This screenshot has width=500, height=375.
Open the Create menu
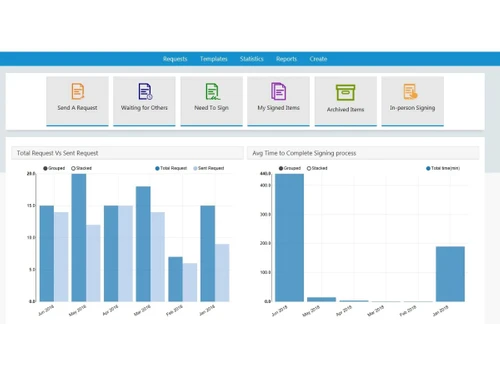pos(318,59)
